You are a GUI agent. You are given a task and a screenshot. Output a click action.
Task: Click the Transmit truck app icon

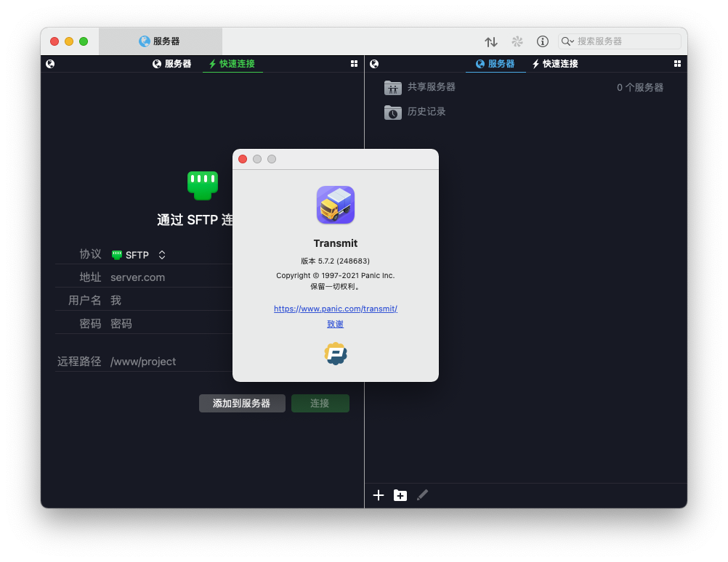[x=336, y=205]
